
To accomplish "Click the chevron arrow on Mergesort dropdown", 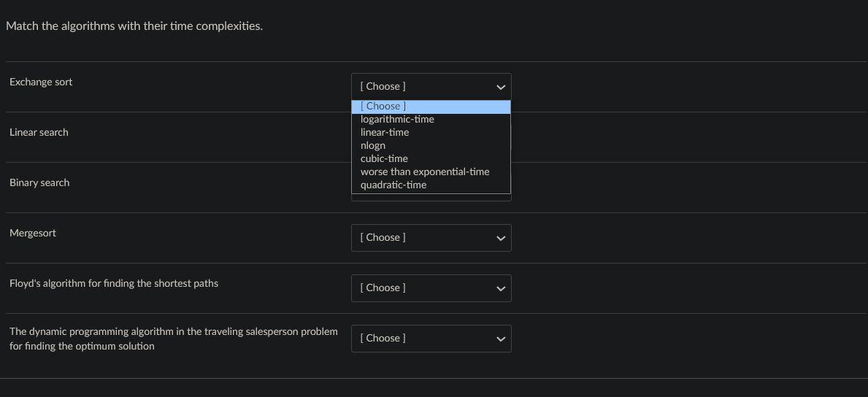I will 501,238.
